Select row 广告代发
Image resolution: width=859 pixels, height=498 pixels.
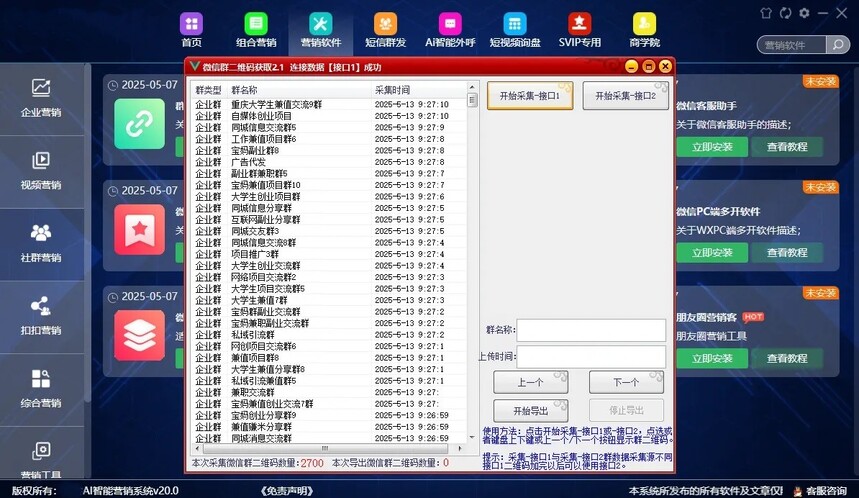point(329,162)
